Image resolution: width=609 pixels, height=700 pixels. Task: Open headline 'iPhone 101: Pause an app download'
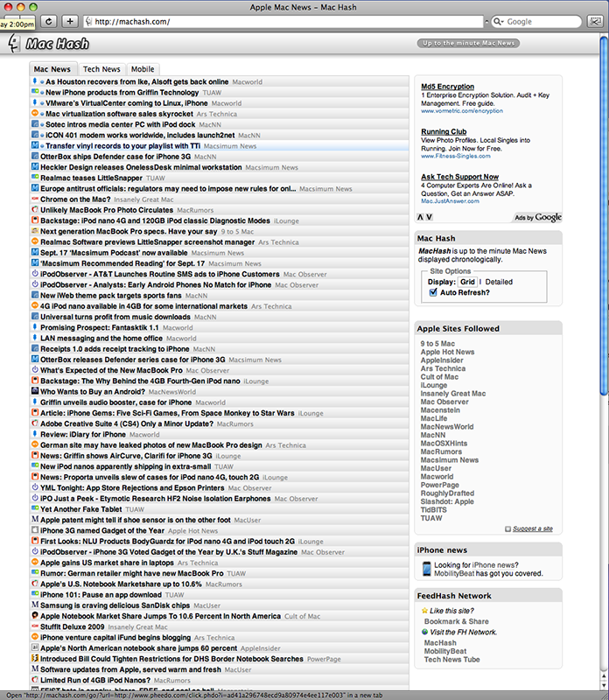tap(101, 595)
